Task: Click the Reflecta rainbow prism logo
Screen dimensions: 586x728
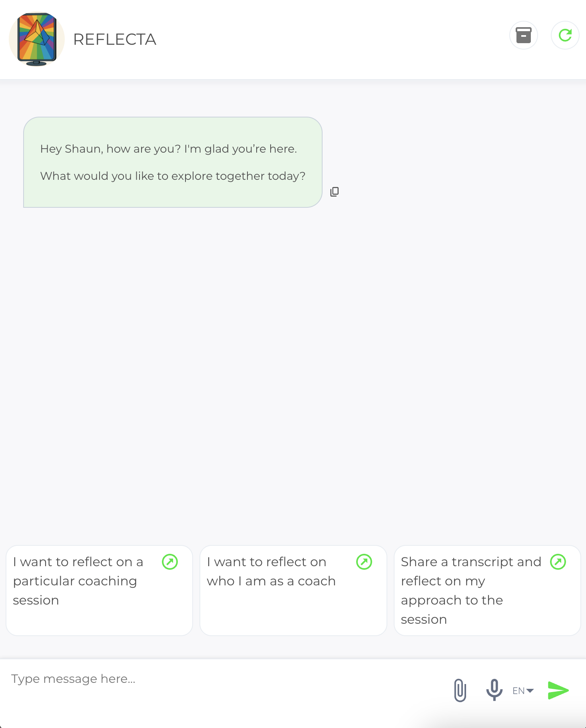Action: point(37,39)
